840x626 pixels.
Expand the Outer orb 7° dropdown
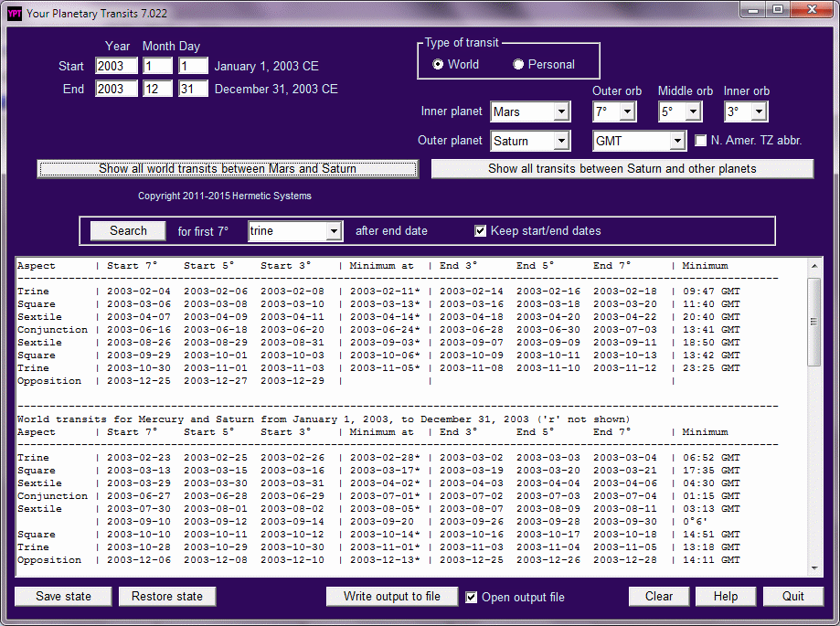tap(627, 111)
